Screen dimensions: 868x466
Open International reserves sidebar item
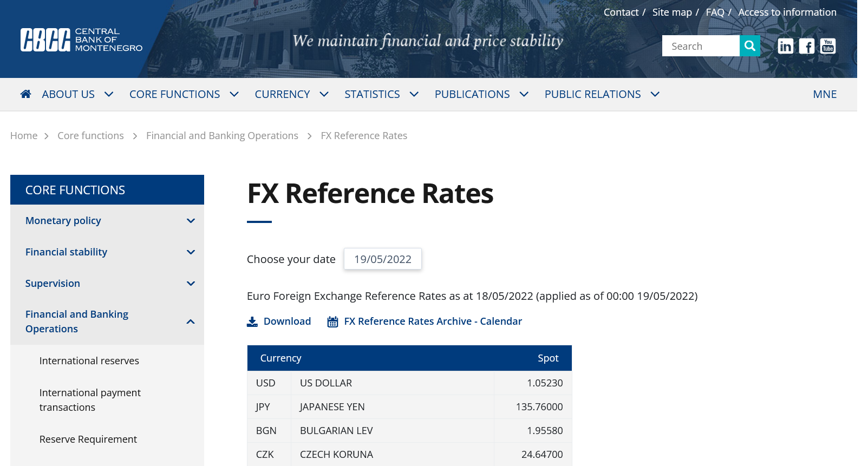[89, 361]
